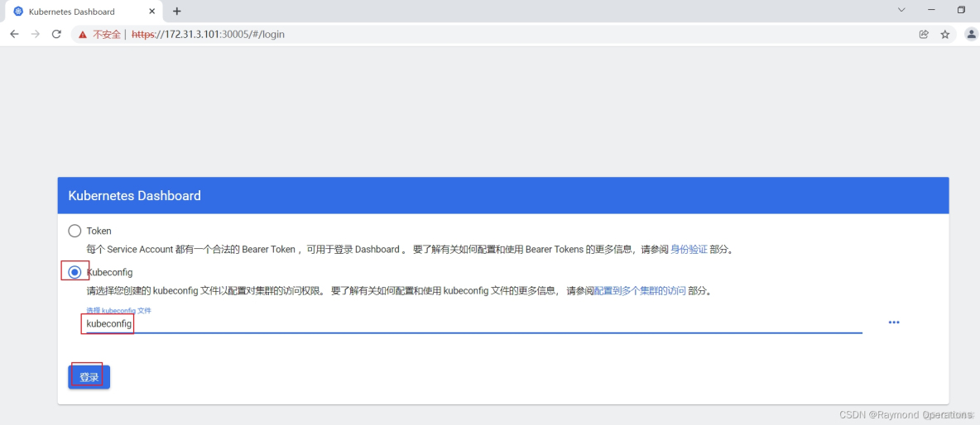The image size is (980, 425).
Task: Open file chooser via three-dots icon
Action: point(894,322)
